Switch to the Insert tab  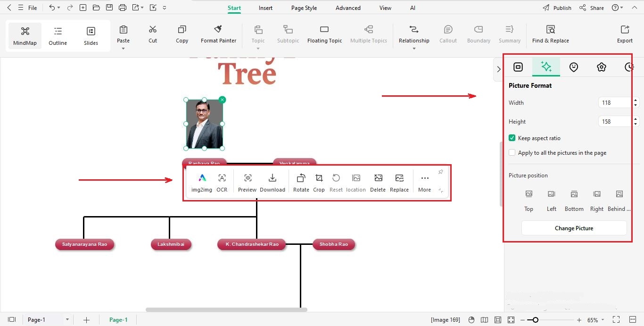(x=265, y=8)
